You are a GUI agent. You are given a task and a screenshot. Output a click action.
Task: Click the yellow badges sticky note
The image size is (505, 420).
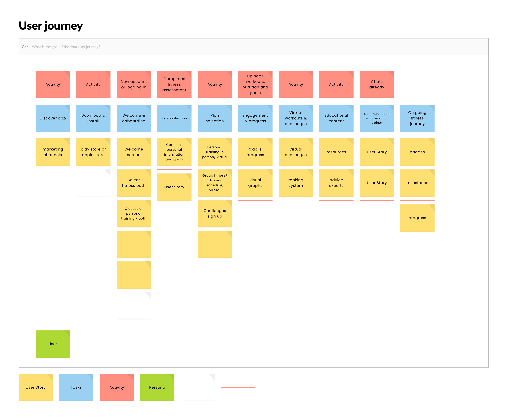pyautogui.click(x=417, y=152)
